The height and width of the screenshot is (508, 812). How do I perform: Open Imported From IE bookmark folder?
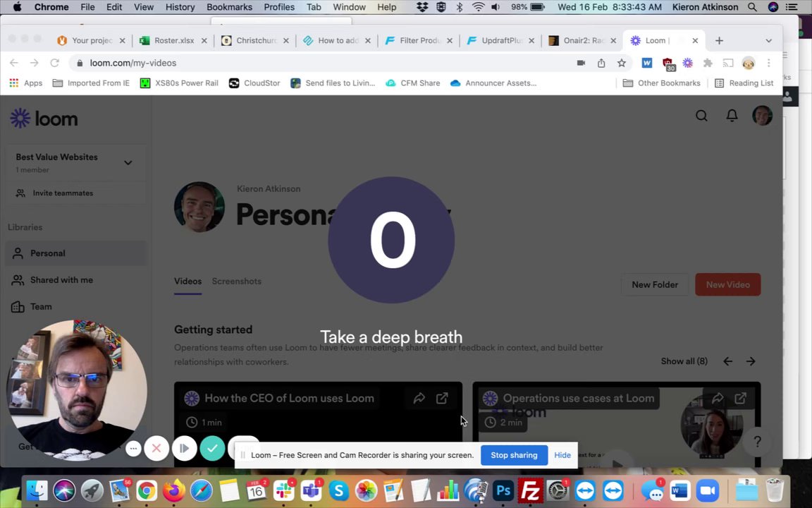[91, 83]
